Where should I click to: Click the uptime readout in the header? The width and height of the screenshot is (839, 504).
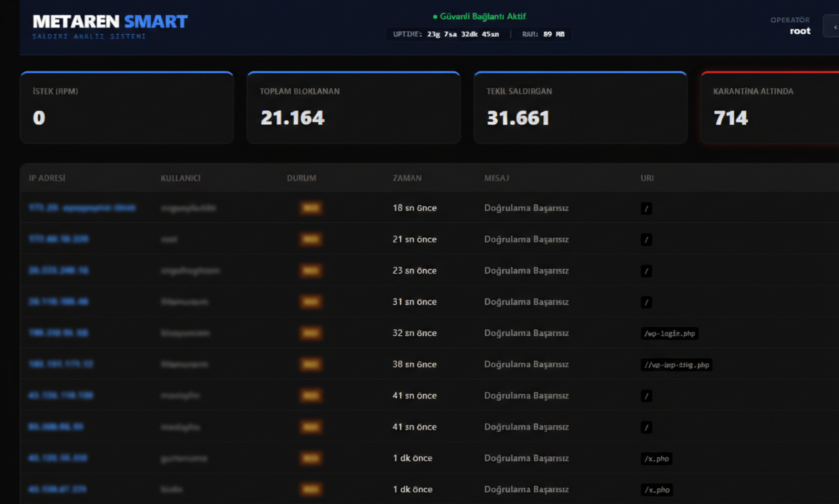click(x=446, y=34)
